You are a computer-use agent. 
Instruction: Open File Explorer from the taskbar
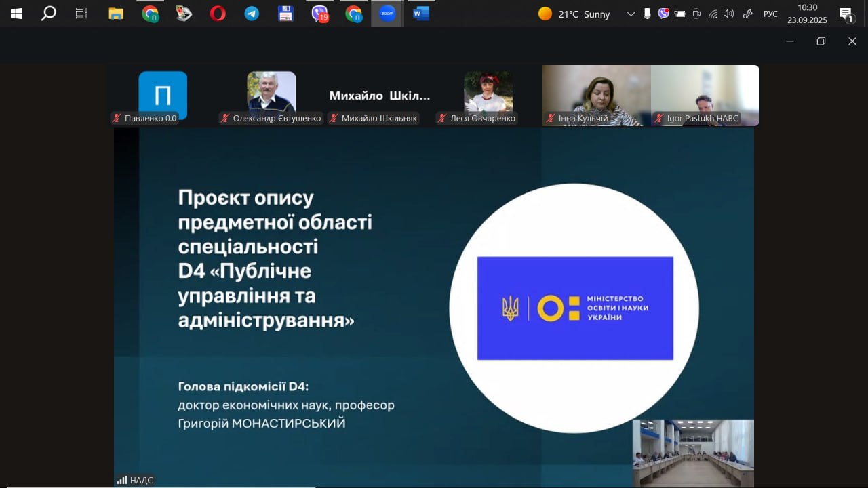pos(116,14)
